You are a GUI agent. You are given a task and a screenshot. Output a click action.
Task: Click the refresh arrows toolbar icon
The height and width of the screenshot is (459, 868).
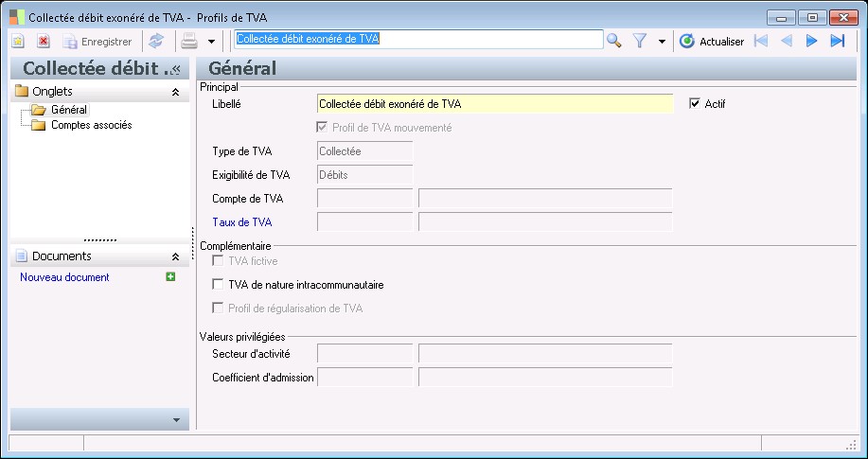coord(156,41)
